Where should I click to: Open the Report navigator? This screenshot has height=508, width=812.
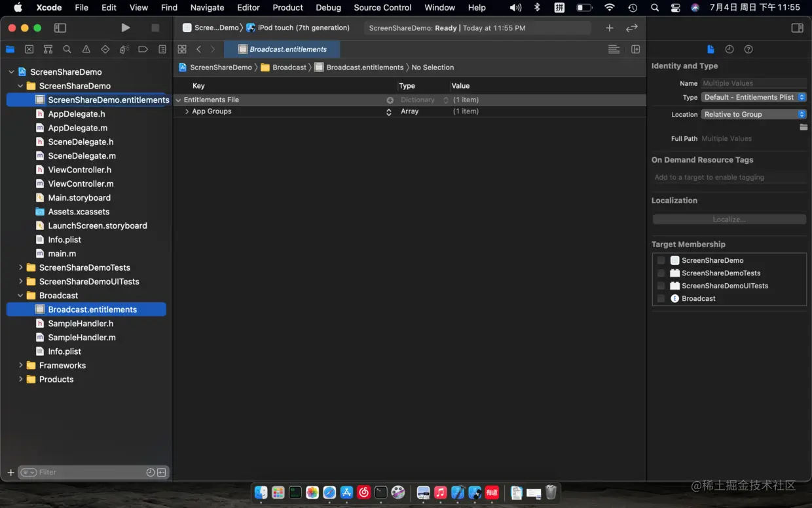162,50
